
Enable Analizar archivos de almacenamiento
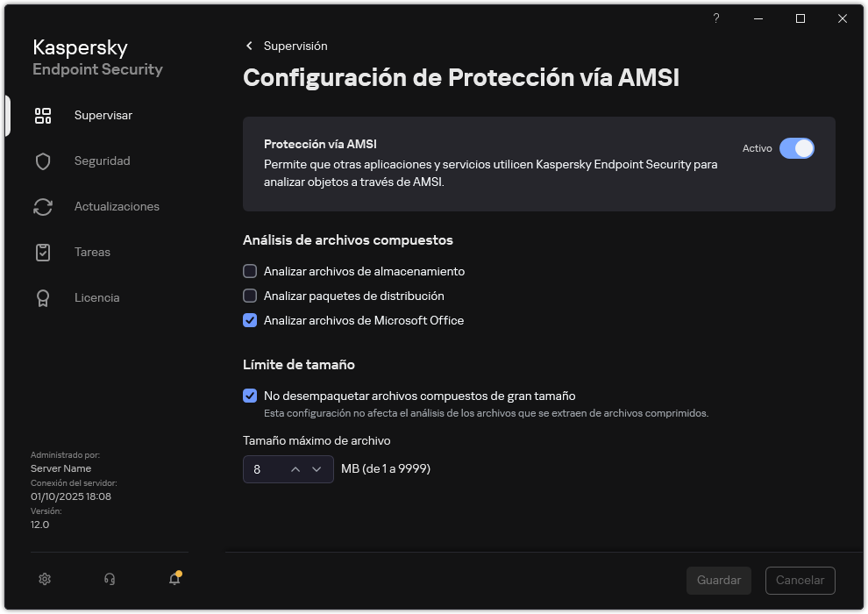click(250, 271)
